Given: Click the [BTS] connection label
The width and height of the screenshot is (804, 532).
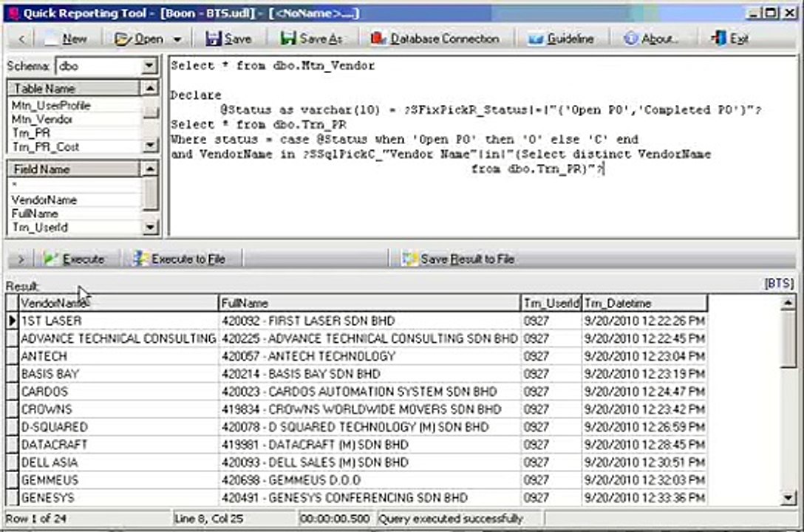Looking at the screenshot, I should click(x=779, y=284).
